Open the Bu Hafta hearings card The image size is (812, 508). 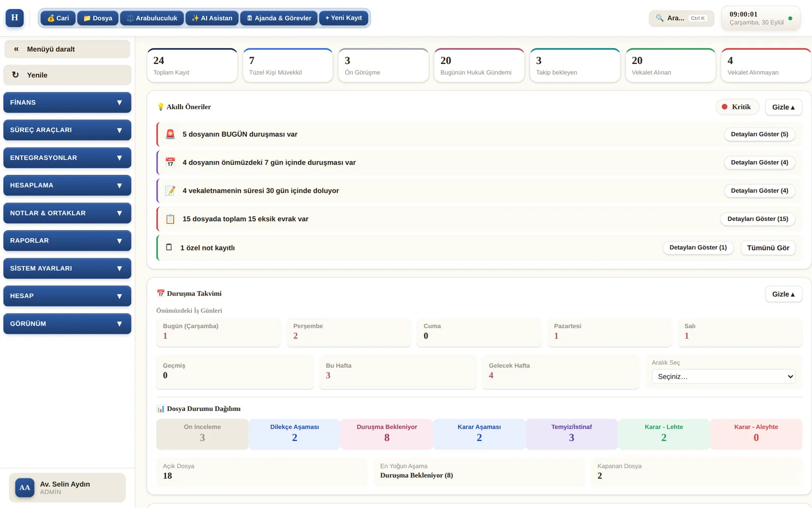coord(398,372)
